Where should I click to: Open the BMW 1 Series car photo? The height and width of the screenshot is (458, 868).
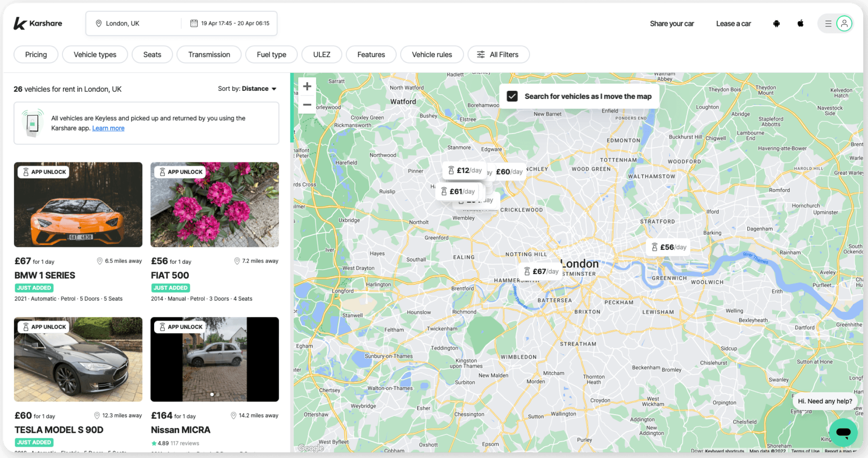coord(78,204)
